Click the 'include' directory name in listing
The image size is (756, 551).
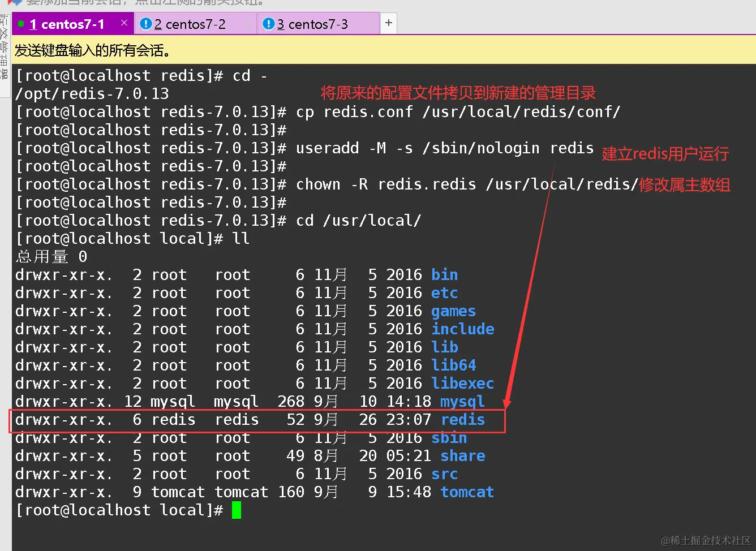(x=463, y=329)
